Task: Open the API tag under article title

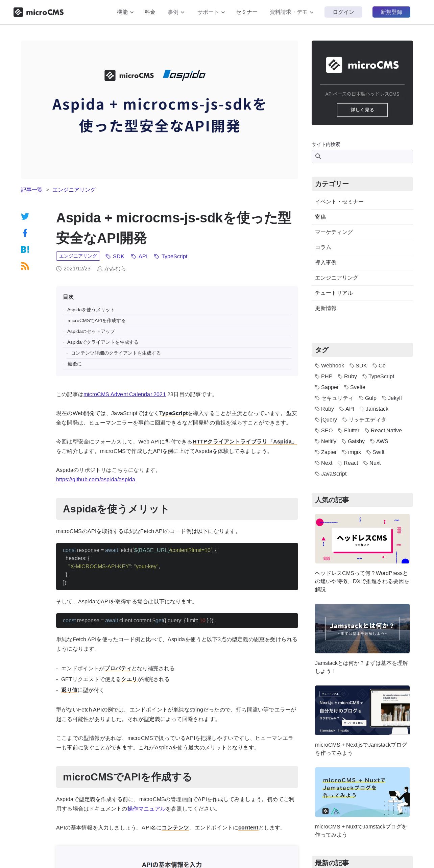Action: coord(139,257)
